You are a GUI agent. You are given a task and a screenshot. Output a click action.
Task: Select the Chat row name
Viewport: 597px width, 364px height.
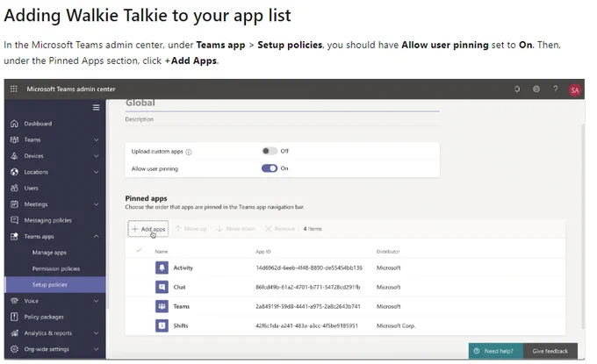click(x=179, y=287)
